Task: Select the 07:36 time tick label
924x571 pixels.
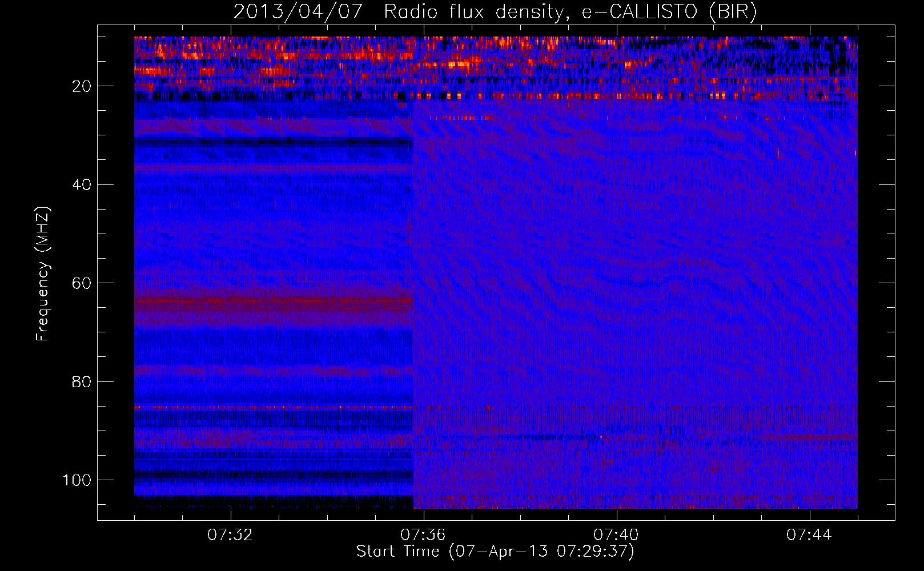Action: point(423,535)
